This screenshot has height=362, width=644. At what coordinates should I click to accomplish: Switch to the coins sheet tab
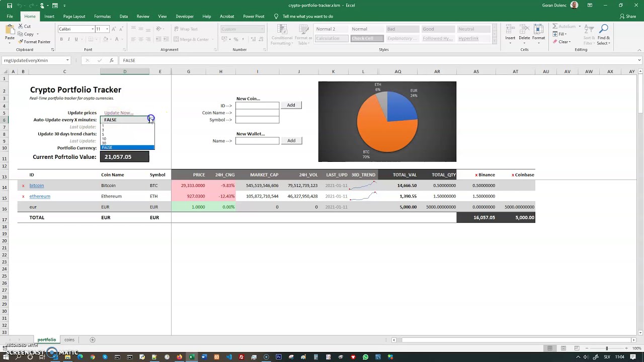click(x=69, y=340)
